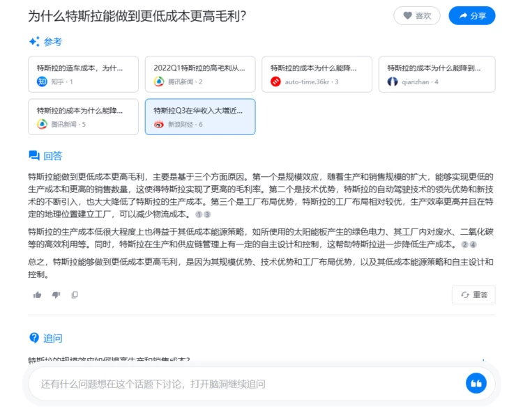Open the 腾讯新闻 reference card number 2

tap(200, 75)
